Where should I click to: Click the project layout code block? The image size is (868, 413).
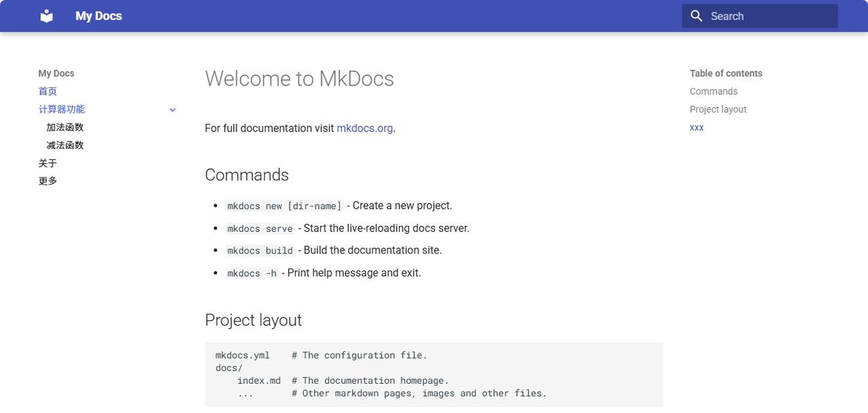(434, 374)
